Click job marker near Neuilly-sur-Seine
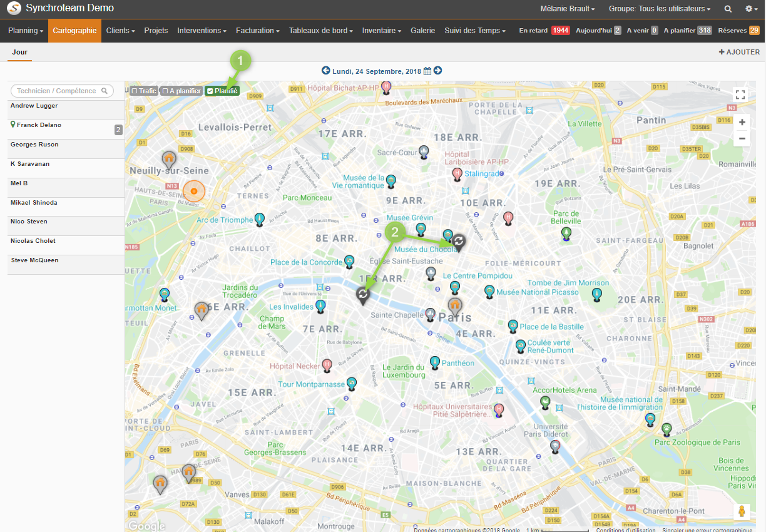 [x=169, y=160]
